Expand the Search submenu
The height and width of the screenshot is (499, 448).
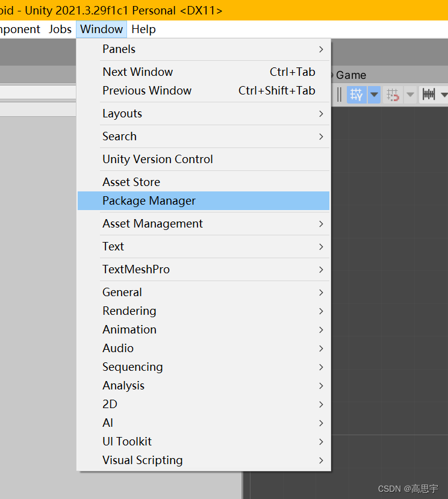click(204, 137)
